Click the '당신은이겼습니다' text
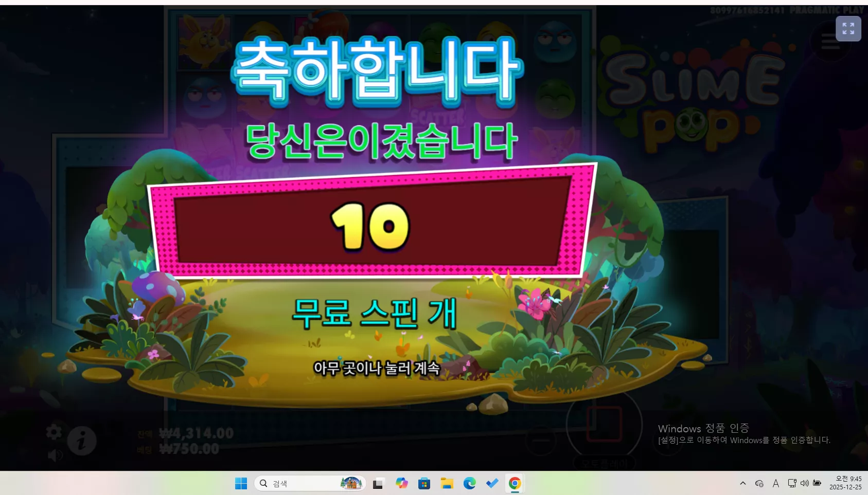868x495 pixels. click(x=382, y=141)
